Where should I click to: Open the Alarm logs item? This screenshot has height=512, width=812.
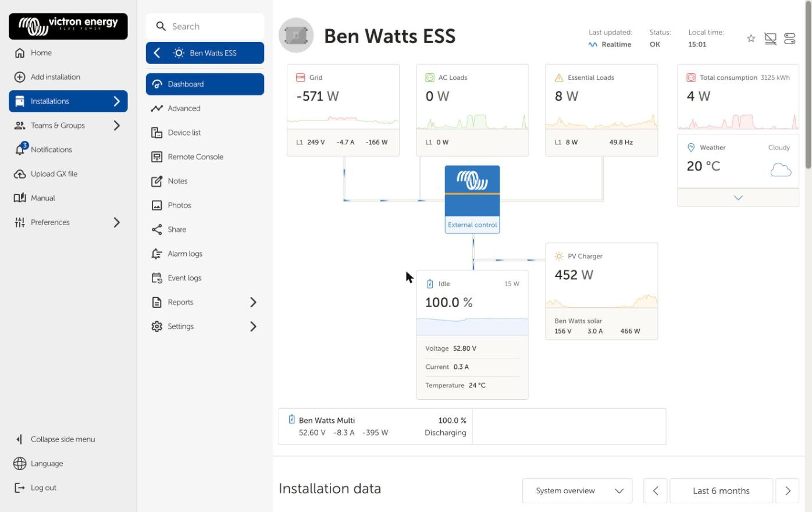pos(205,254)
